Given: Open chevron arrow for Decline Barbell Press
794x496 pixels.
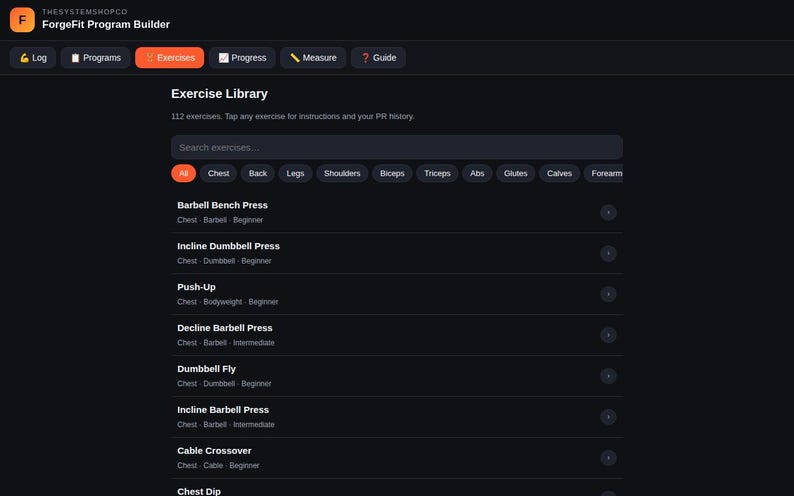Looking at the screenshot, I should pos(608,335).
